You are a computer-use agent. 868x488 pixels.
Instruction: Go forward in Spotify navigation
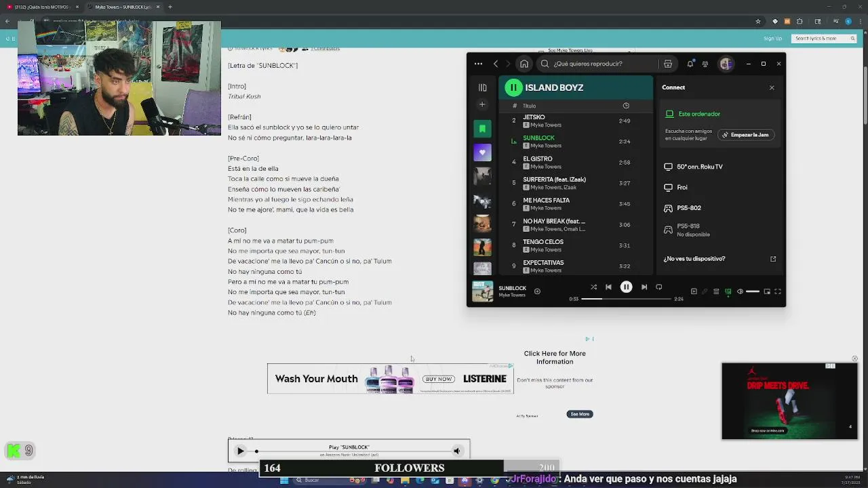(x=508, y=64)
